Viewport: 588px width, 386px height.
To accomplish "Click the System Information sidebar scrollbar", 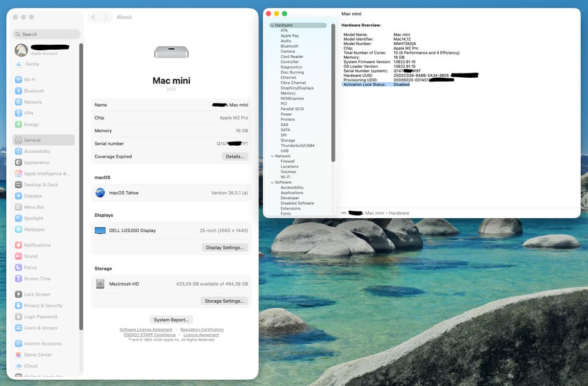I will click(333, 92).
